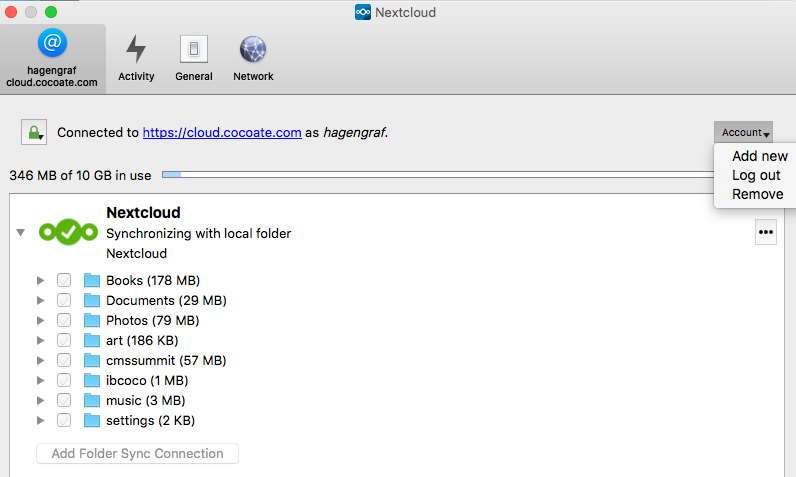This screenshot has height=477, width=796.
Task: Click the Books folder icon
Action: [x=92, y=280]
